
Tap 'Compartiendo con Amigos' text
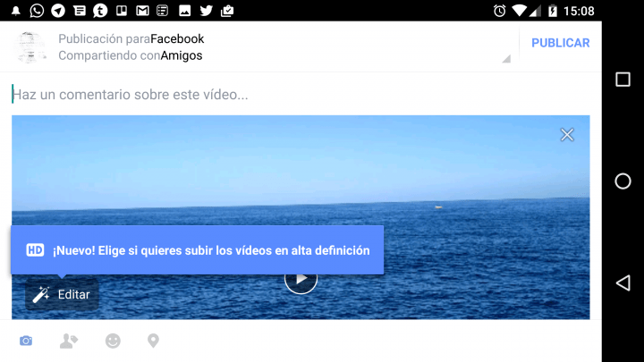pyautogui.click(x=131, y=55)
